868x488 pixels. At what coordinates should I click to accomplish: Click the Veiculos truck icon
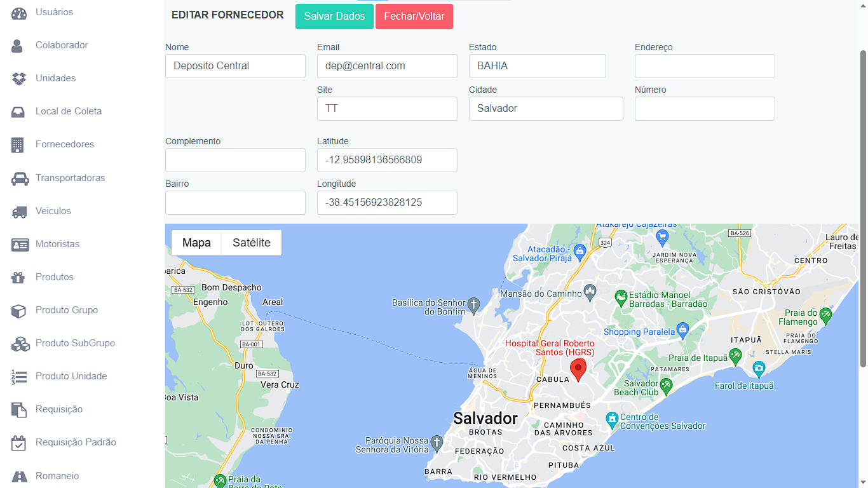click(x=19, y=212)
